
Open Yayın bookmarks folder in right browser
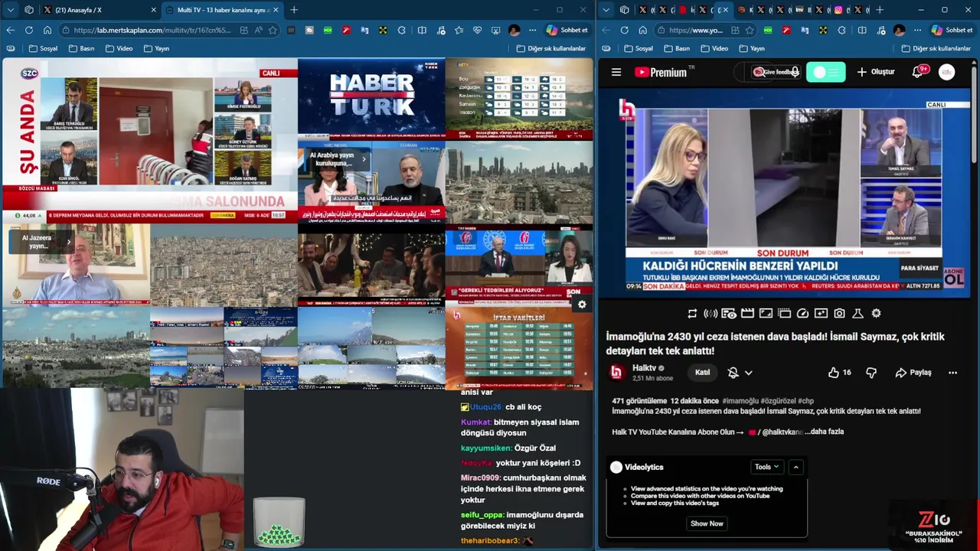click(x=751, y=48)
